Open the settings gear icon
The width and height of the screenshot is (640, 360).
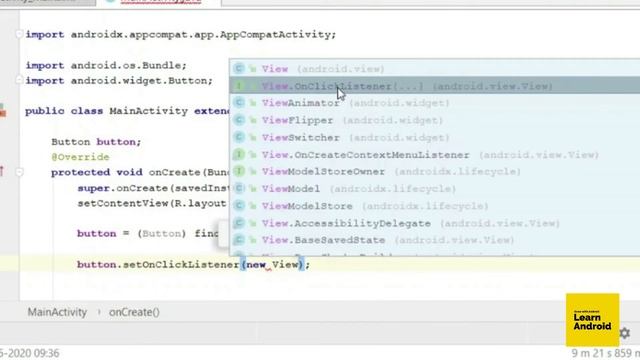(625, 333)
